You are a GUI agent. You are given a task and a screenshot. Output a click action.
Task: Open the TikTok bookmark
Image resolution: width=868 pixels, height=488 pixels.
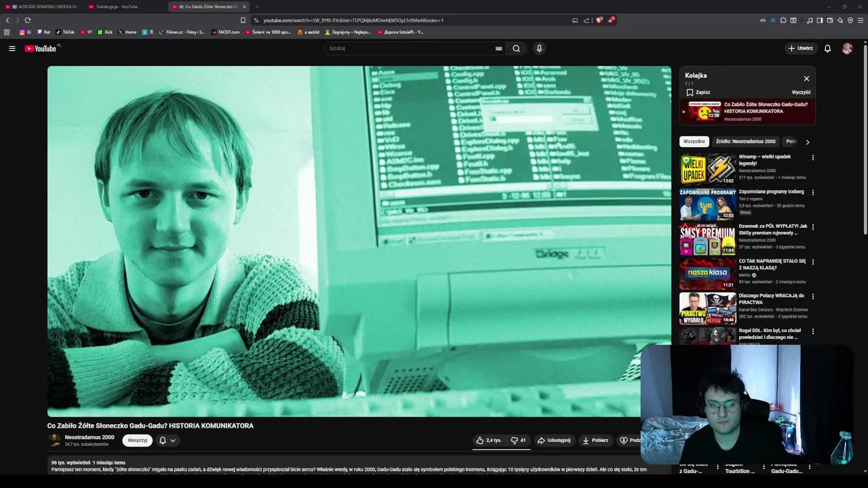click(65, 32)
